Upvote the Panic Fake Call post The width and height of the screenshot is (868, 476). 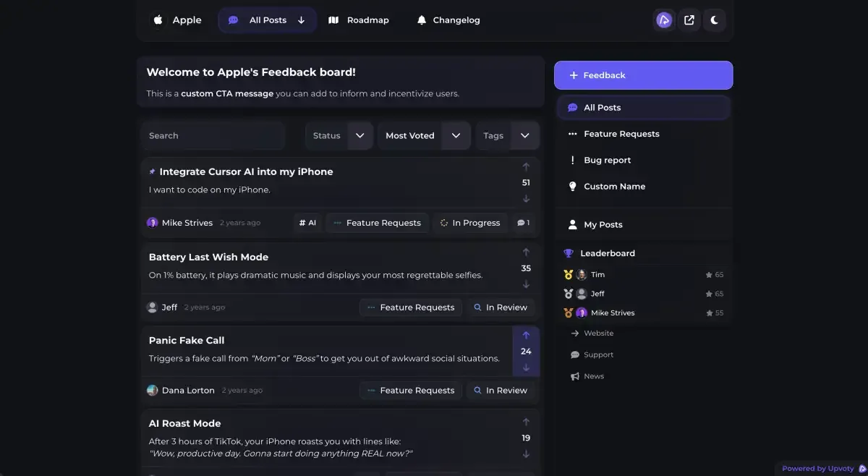tap(526, 336)
